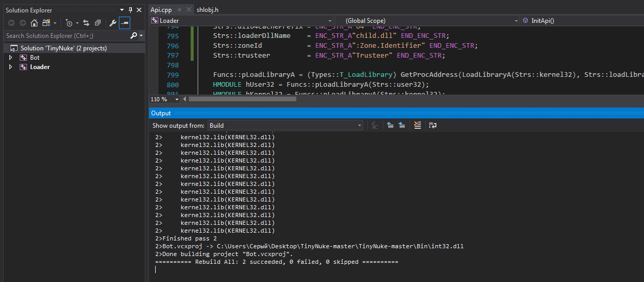Select Solution 'TinyNuke' root item
The width and height of the screenshot is (644, 282).
tap(63, 48)
